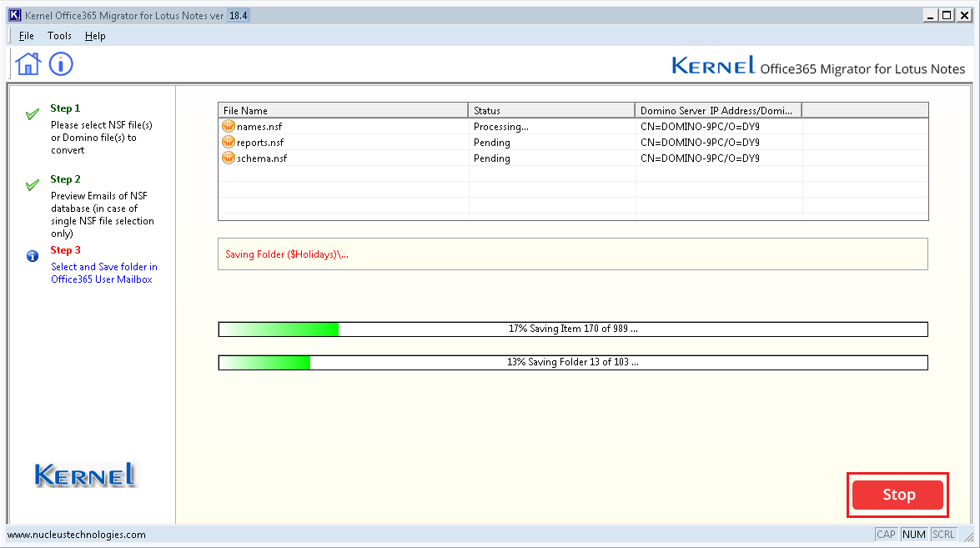Click the Select and Save folder step link
The image size is (980, 548).
coord(103,273)
